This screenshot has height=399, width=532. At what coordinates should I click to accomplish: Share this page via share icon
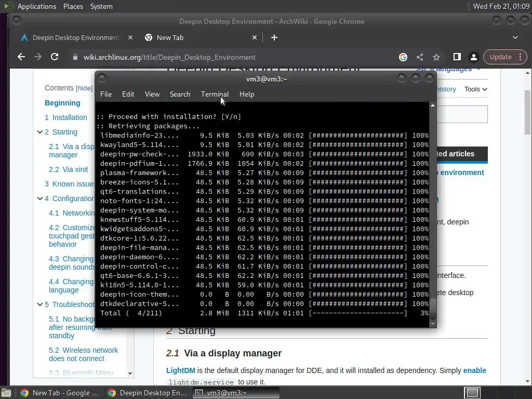tap(420, 57)
